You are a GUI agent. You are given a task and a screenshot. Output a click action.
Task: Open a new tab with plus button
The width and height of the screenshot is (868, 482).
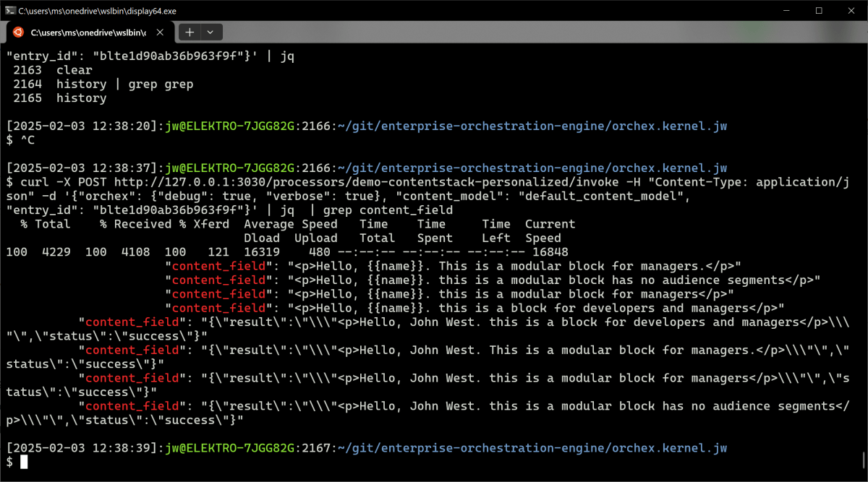190,33
